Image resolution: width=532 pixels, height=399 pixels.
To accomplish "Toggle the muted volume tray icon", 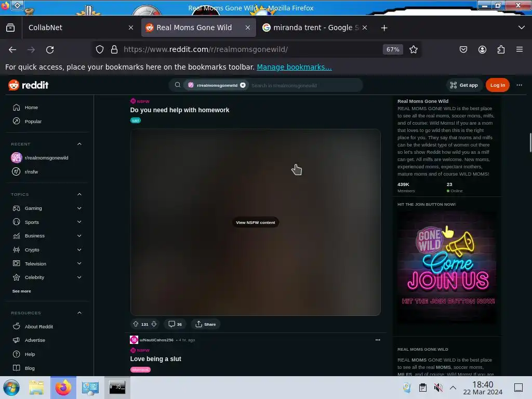I will click(x=438, y=388).
